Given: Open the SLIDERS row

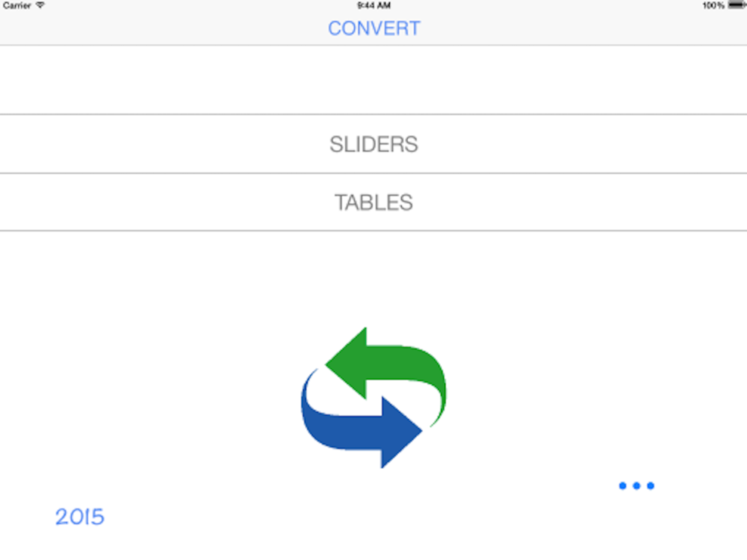Looking at the screenshot, I should (373, 144).
